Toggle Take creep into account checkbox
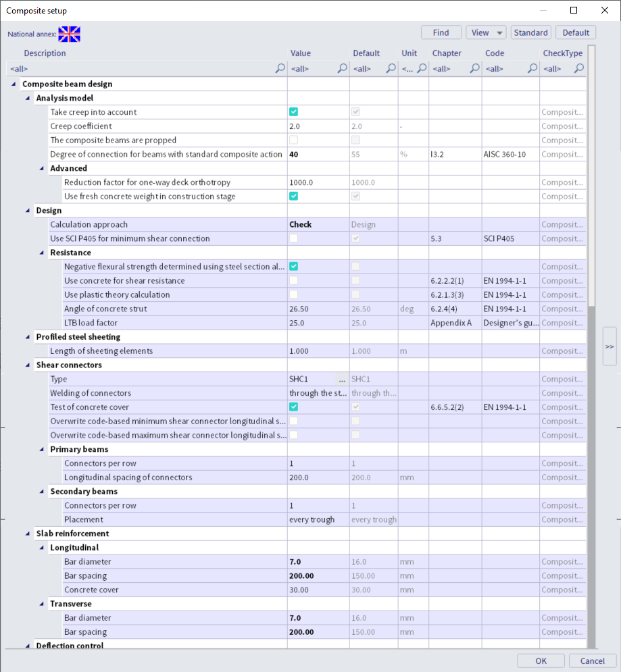 point(294,112)
